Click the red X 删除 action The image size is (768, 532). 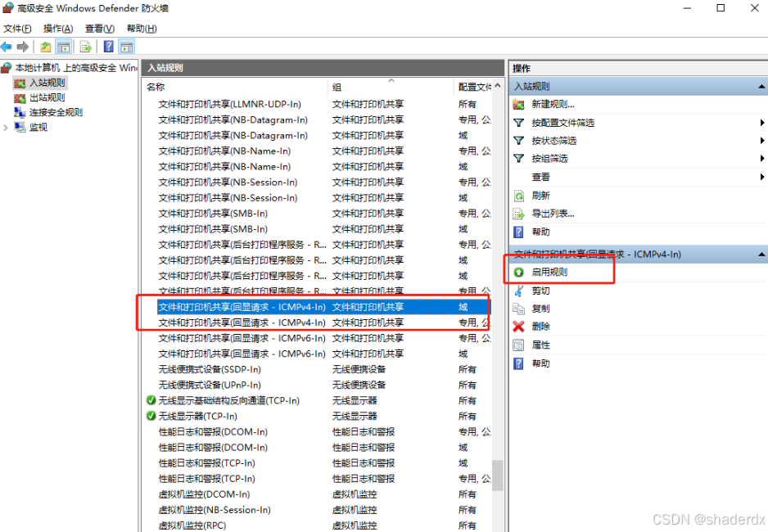coord(540,327)
